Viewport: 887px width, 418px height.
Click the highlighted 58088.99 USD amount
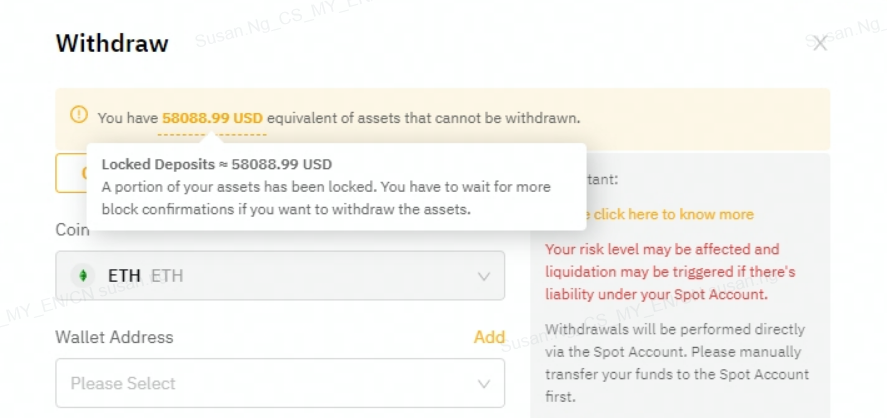(x=212, y=118)
